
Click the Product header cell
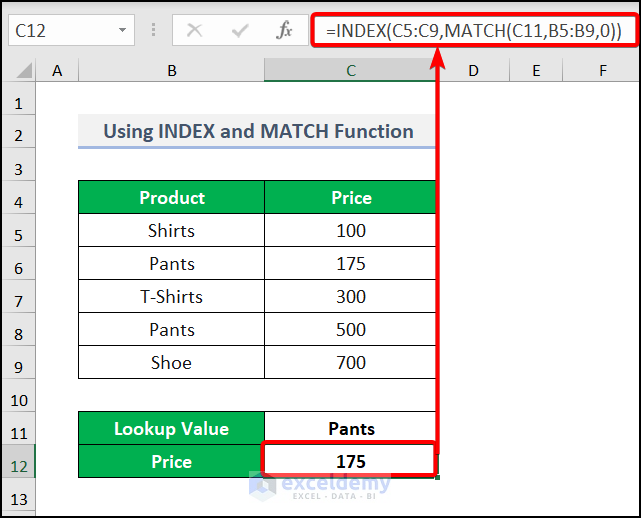coord(172,197)
